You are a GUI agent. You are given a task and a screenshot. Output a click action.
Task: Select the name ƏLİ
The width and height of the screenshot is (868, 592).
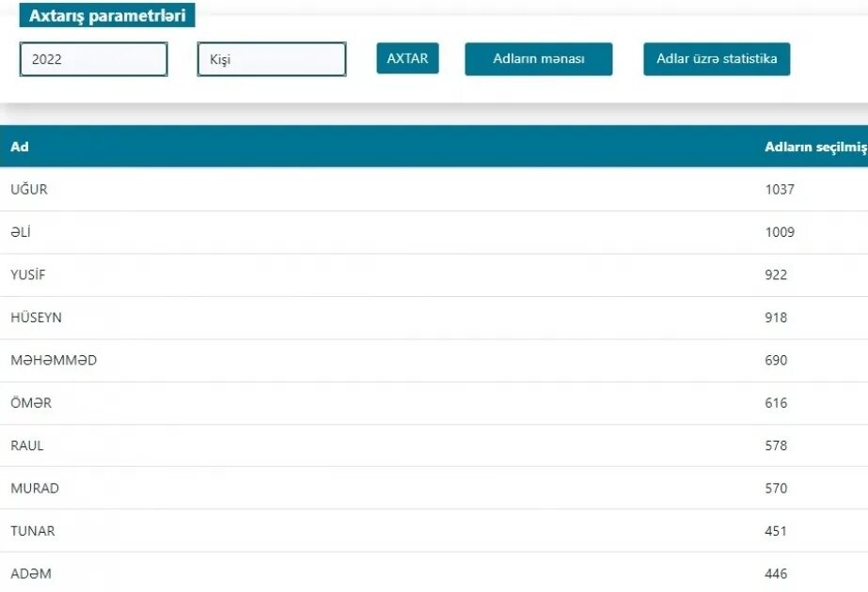pyautogui.click(x=21, y=232)
